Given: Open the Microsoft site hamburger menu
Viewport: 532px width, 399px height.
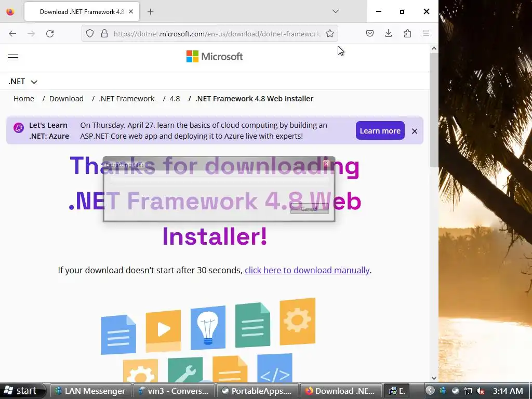Looking at the screenshot, I should coord(13,57).
